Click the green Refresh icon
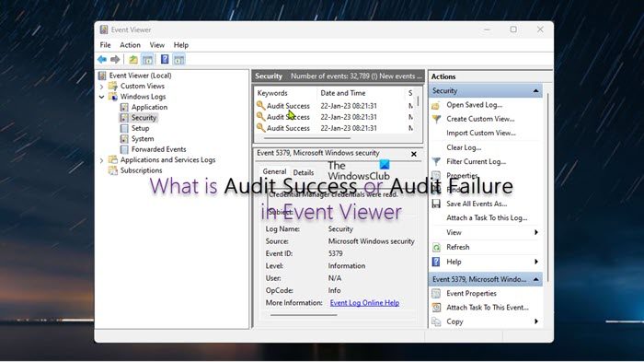The height and width of the screenshot is (362, 644). tap(436, 248)
